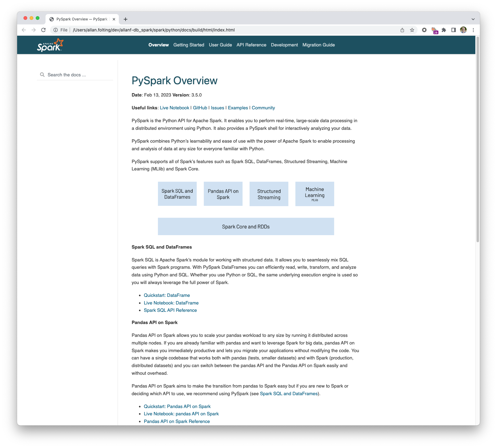Open the extension with badge 28
The width and height of the screenshot is (497, 448).
434,30
